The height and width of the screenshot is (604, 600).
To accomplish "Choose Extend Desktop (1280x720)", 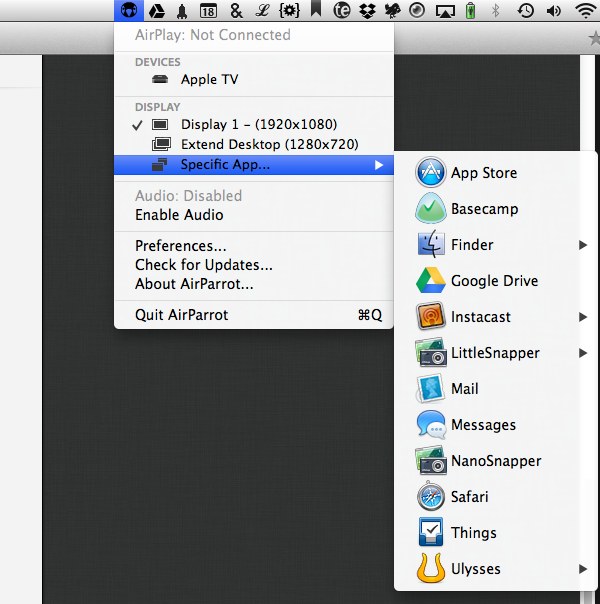I will 254,144.
